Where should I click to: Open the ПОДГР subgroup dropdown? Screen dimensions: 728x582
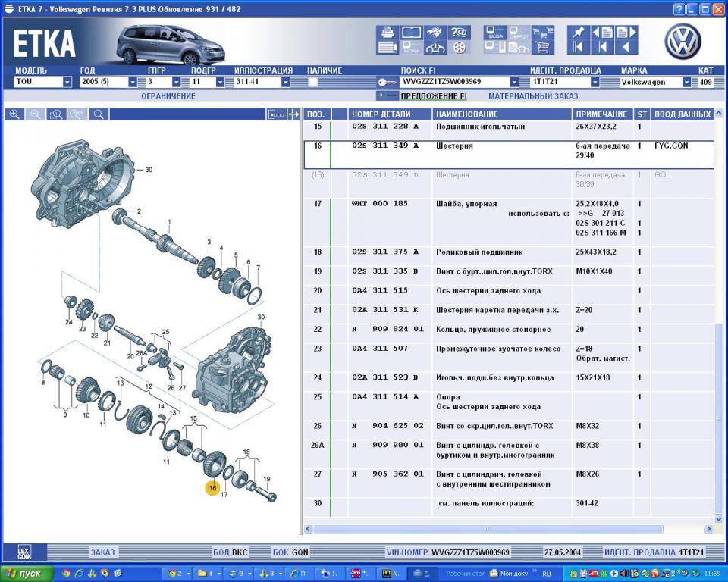click(x=221, y=82)
